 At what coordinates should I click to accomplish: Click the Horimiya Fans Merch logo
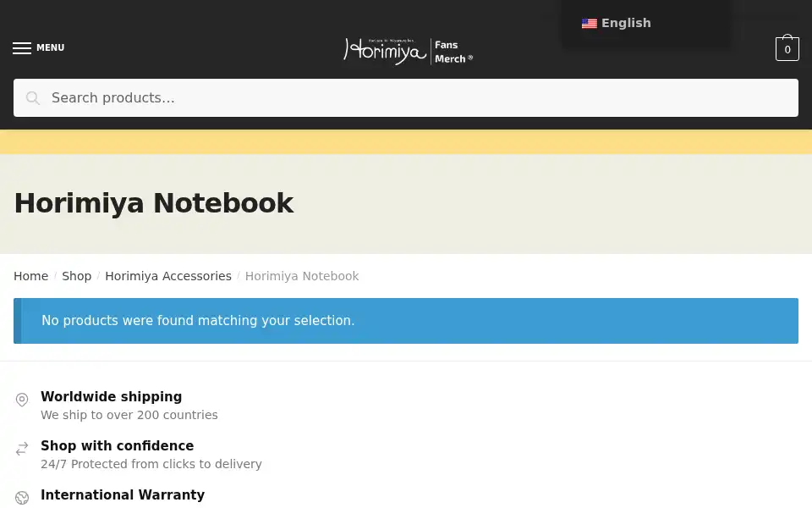(408, 51)
